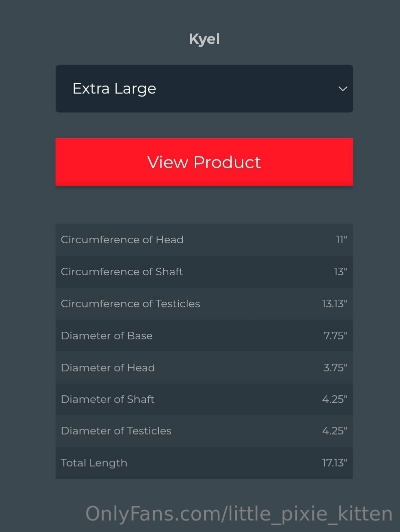The height and width of the screenshot is (532, 400).
Task: Click the 7.75" base diameter value
Action: [x=335, y=335]
